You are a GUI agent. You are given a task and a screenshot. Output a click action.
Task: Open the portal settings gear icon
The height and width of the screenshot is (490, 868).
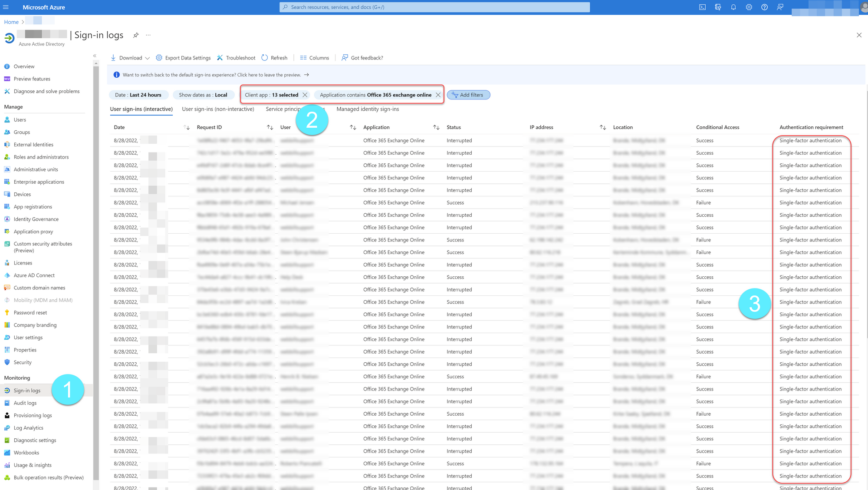coord(749,7)
